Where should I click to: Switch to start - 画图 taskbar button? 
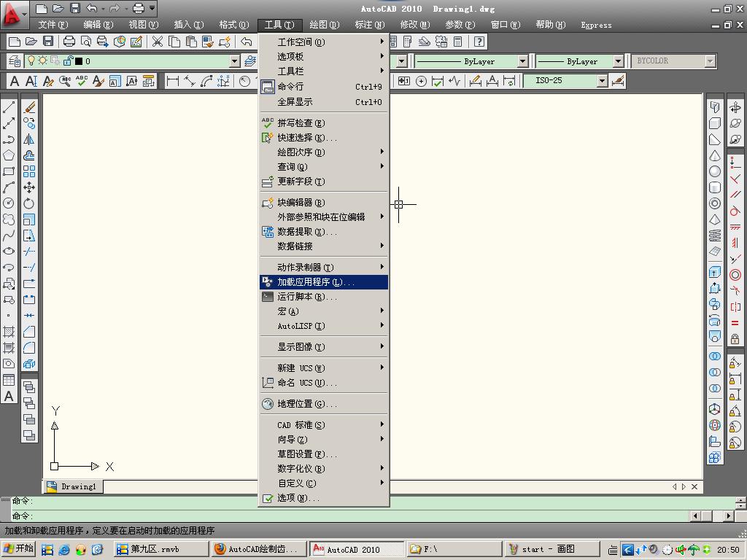click(x=551, y=549)
